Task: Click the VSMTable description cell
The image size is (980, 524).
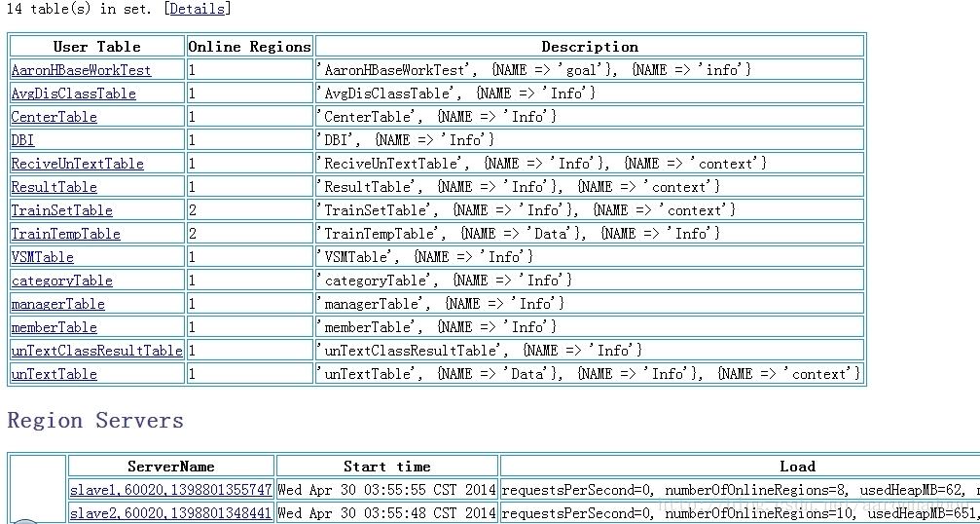Action: pos(590,257)
